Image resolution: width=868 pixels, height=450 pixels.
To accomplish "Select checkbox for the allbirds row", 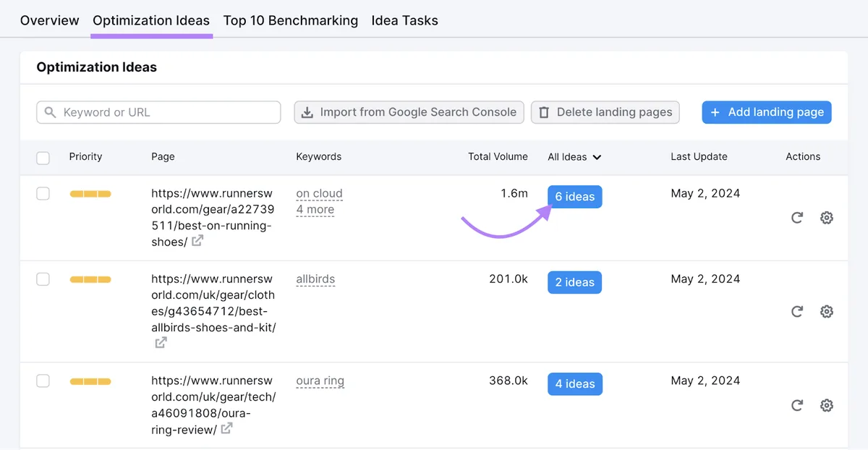I will 43,279.
